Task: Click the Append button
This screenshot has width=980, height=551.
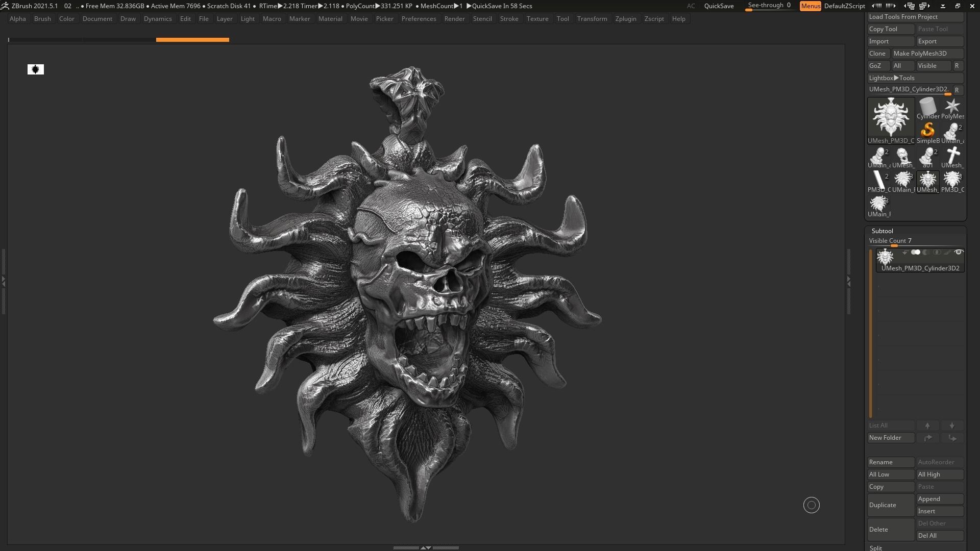Action: pyautogui.click(x=940, y=499)
